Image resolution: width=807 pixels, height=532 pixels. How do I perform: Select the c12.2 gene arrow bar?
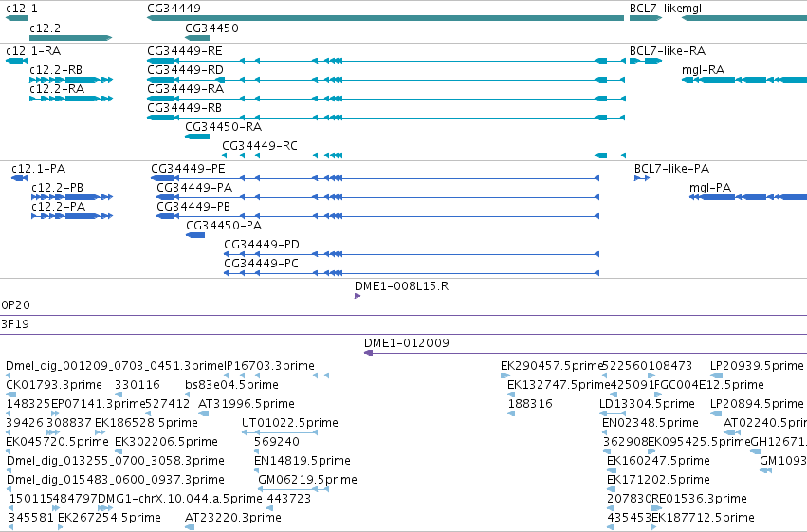pos(70,38)
